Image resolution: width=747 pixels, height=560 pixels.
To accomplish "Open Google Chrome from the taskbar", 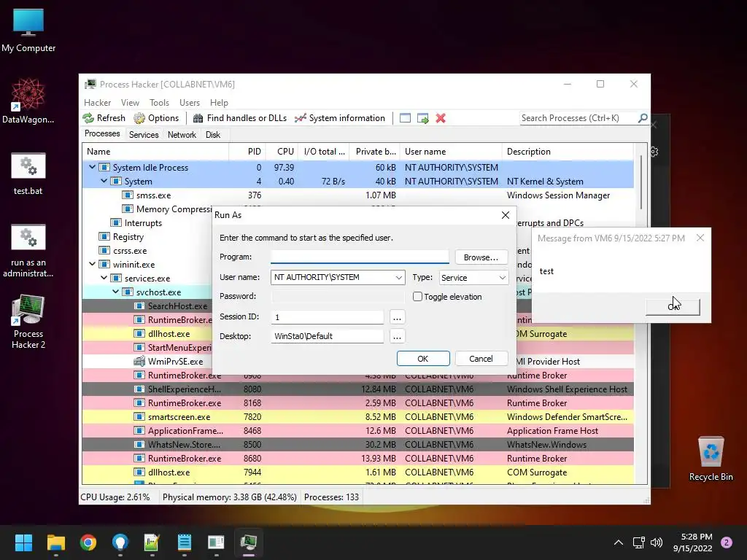I will (88, 542).
